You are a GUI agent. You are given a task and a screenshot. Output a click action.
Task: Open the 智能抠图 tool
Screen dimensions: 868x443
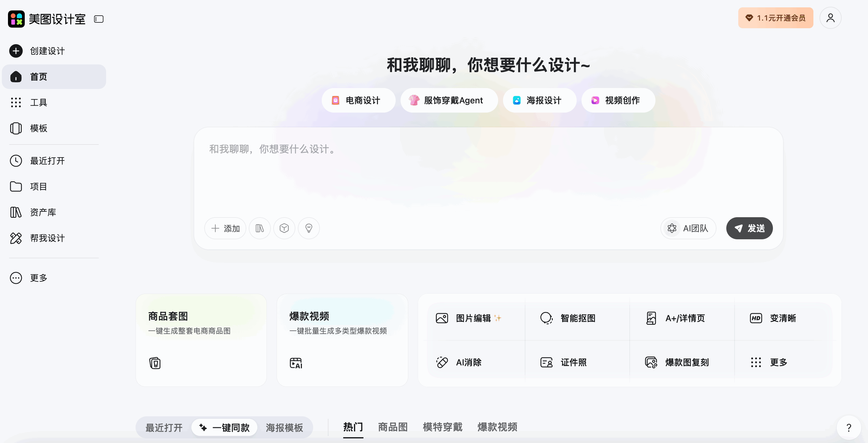pyautogui.click(x=577, y=318)
